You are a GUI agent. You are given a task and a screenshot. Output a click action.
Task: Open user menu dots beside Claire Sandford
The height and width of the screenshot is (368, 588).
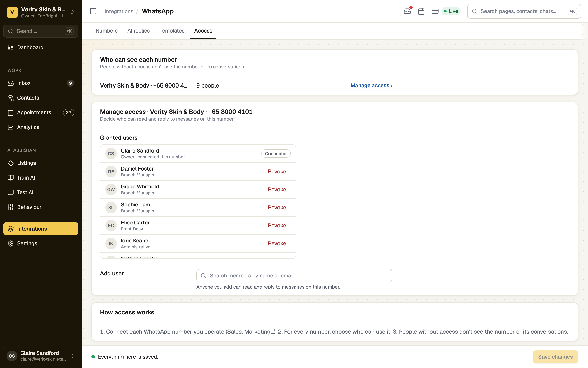(x=72, y=356)
